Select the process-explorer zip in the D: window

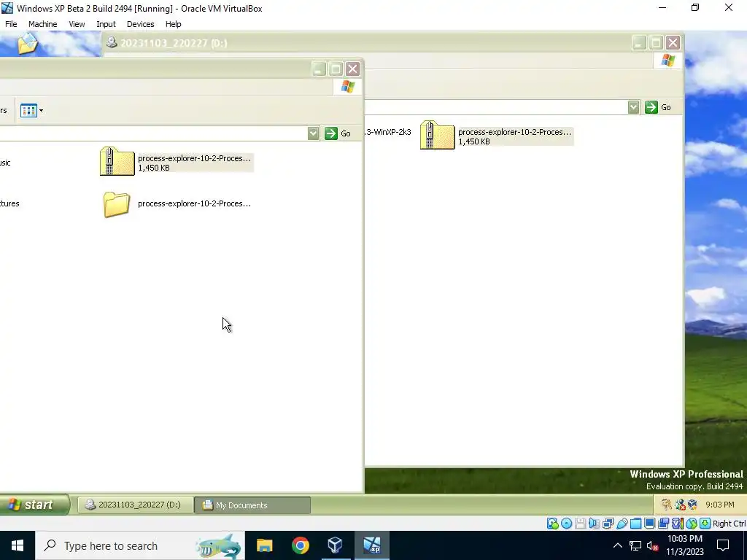pos(496,135)
